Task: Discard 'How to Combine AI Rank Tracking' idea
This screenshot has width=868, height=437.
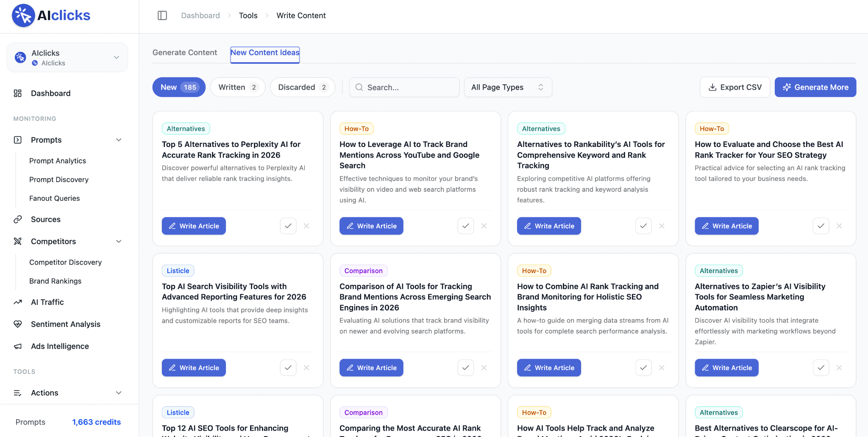Action: [x=662, y=368]
